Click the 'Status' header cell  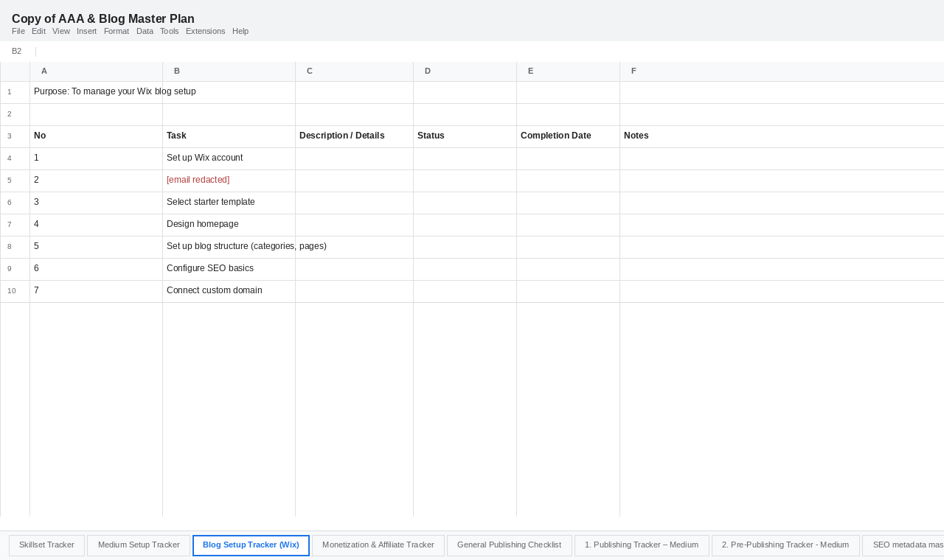(x=465, y=136)
